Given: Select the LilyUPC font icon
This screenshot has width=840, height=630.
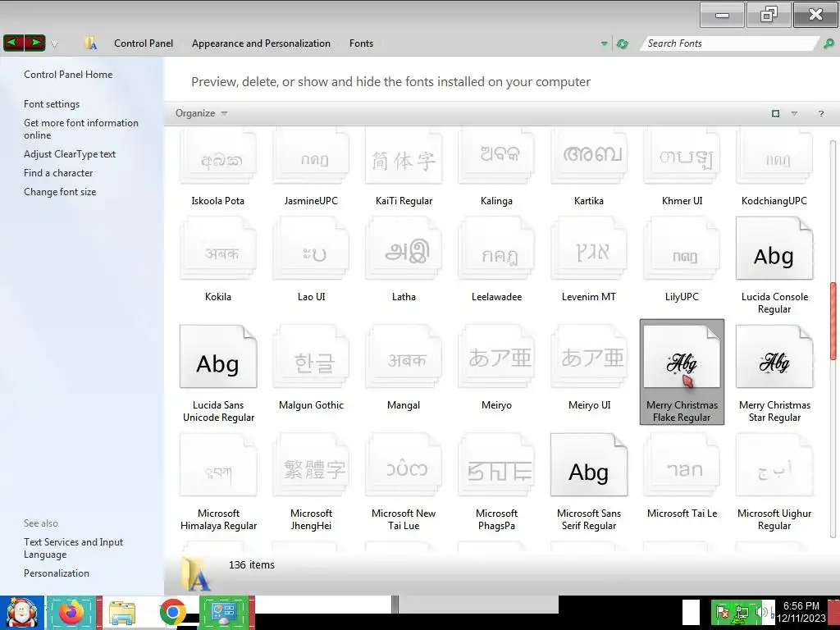Looking at the screenshot, I should click(x=682, y=249).
